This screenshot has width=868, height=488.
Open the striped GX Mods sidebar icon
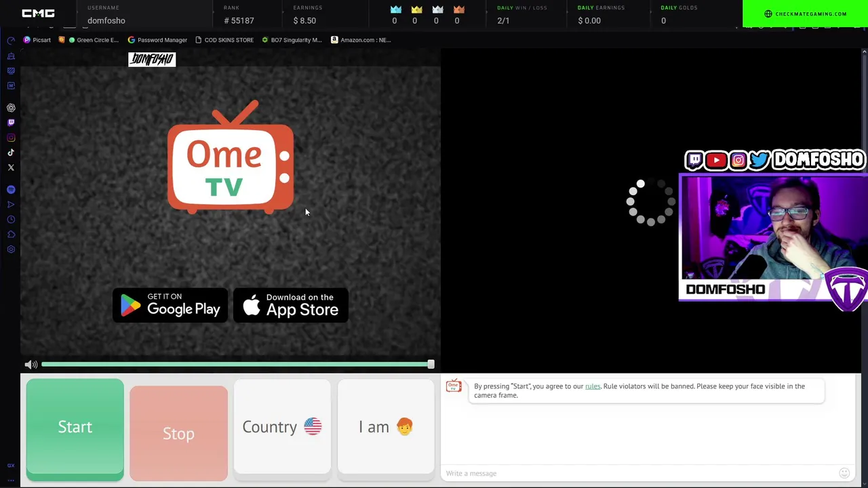(x=11, y=70)
